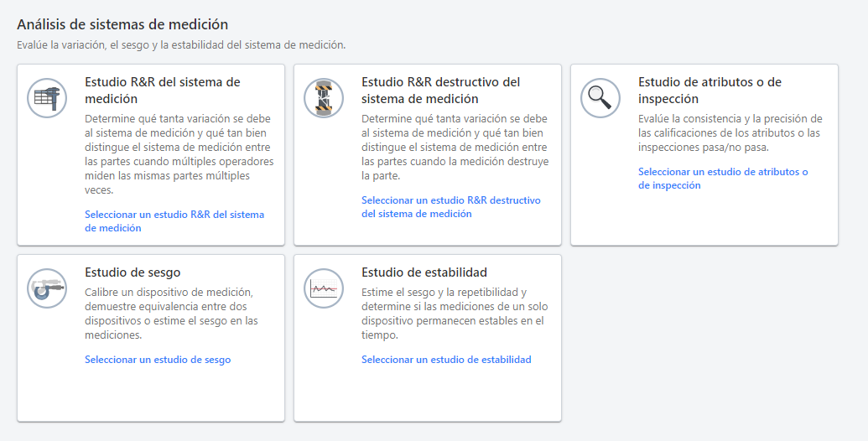Click Seleccionar un estudio de sesgo link
The image size is (868, 441).
click(x=158, y=360)
